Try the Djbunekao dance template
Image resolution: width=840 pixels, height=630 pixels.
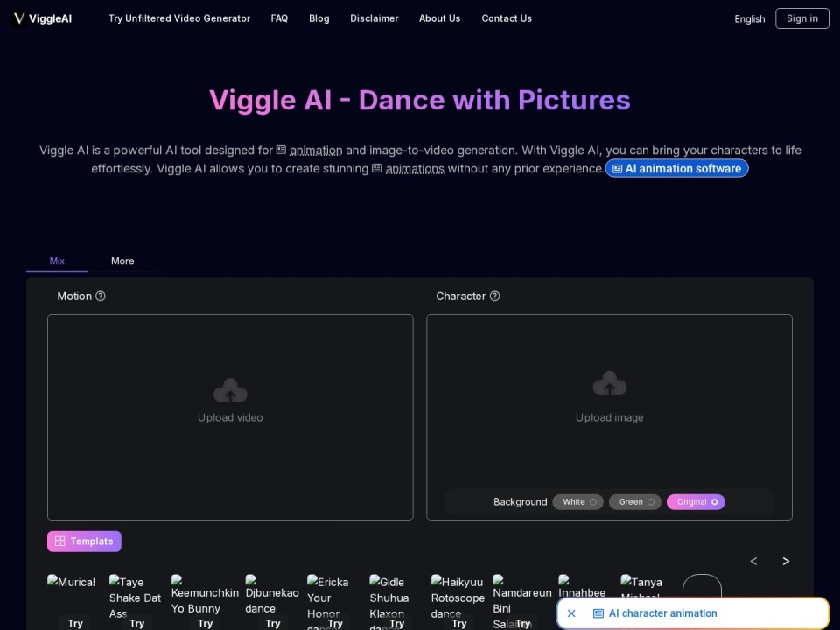(x=273, y=623)
